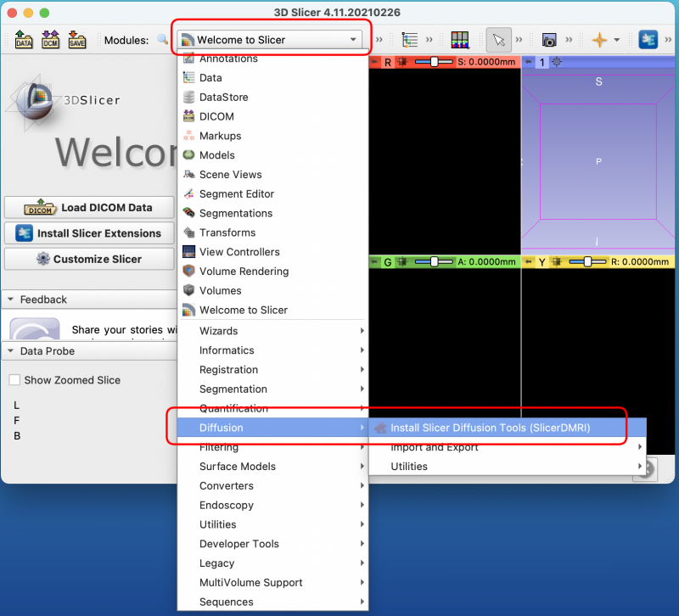This screenshot has width=679, height=616.
Task: Open the Extensions Manager toolbar icon
Action: coord(648,40)
